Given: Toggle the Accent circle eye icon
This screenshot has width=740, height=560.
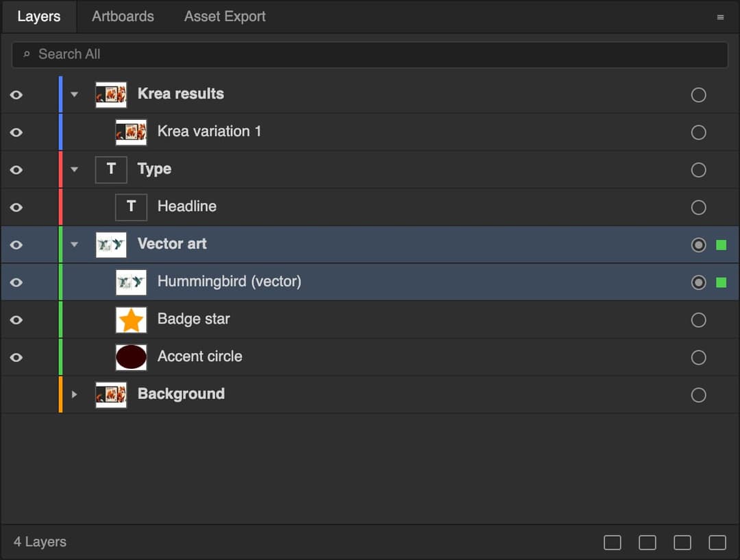Looking at the screenshot, I should pyautogui.click(x=16, y=357).
